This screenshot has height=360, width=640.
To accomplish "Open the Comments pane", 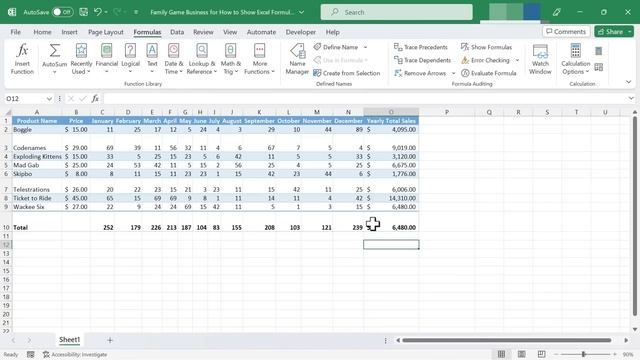I will (x=566, y=31).
